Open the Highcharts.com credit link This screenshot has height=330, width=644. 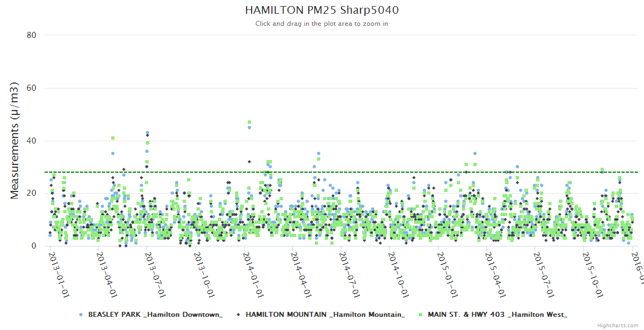click(618, 326)
